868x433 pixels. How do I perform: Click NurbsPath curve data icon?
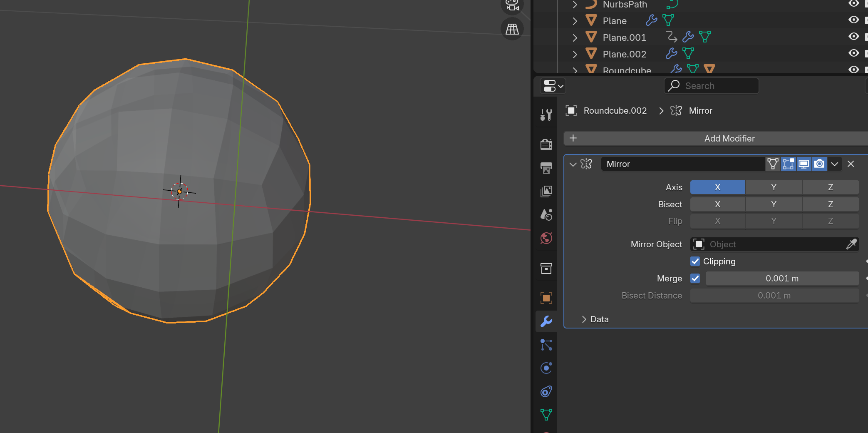pyautogui.click(x=672, y=5)
